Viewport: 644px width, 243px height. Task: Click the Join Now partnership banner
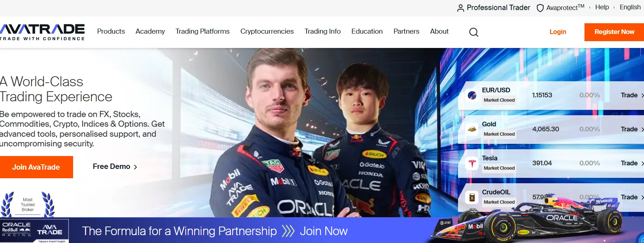324,231
